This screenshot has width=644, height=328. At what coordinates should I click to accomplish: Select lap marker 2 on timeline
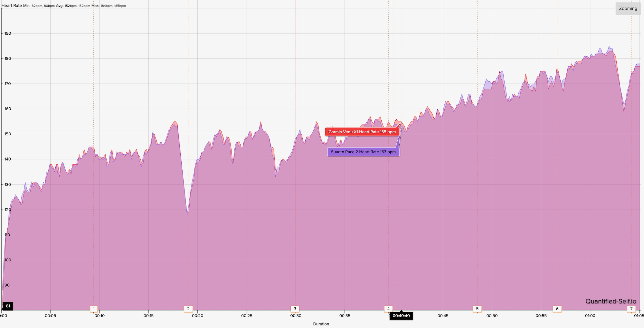188,309
